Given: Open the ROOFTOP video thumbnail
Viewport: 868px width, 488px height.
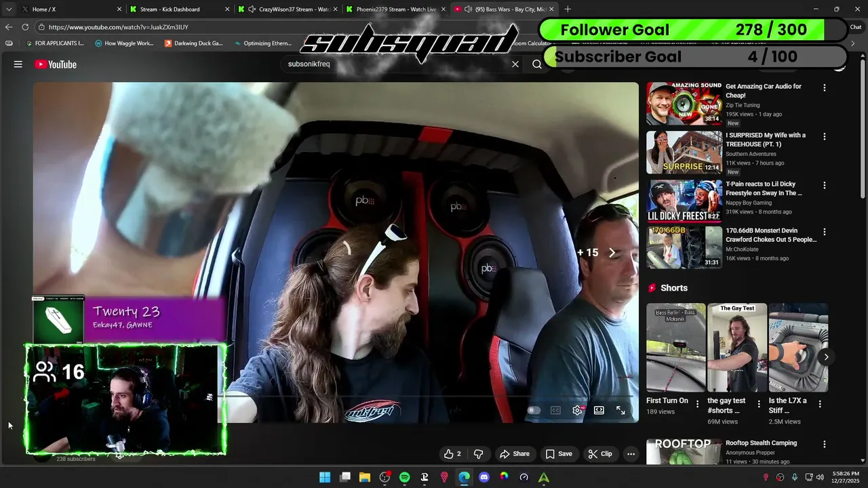Looking at the screenshot, I should coord(684,451).
